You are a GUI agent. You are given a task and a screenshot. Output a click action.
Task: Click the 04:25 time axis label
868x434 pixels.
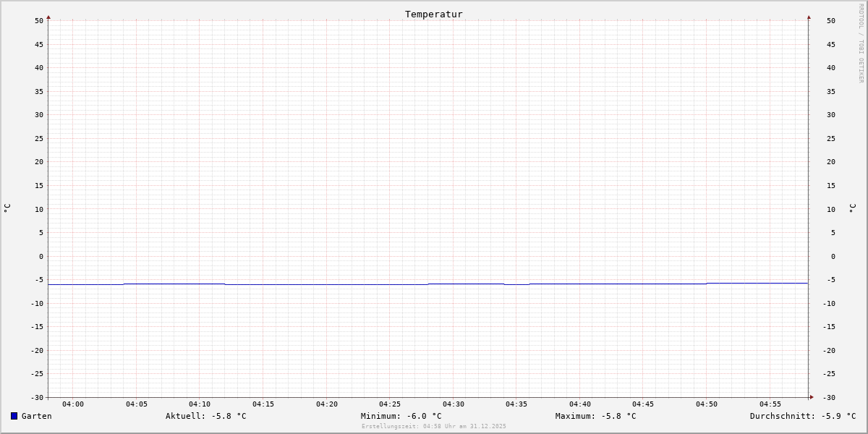click(x=390, y=404)
